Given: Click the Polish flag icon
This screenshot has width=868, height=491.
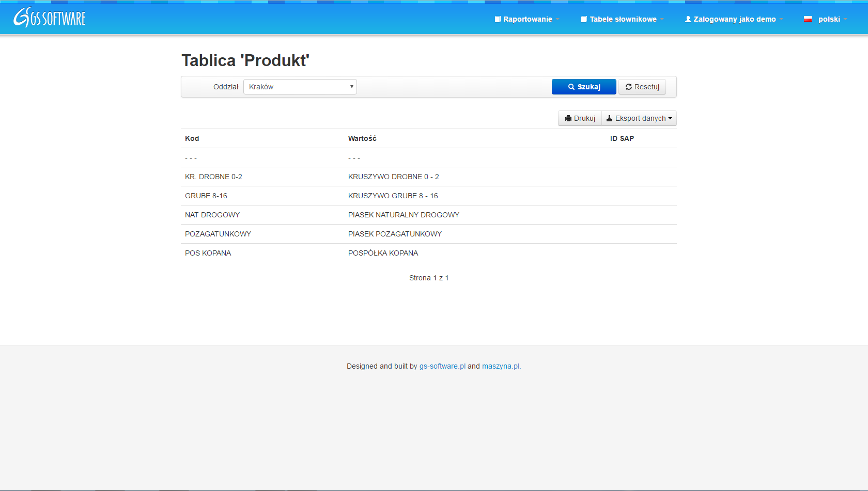Looking at the screenshot, I should click(808, 19).
